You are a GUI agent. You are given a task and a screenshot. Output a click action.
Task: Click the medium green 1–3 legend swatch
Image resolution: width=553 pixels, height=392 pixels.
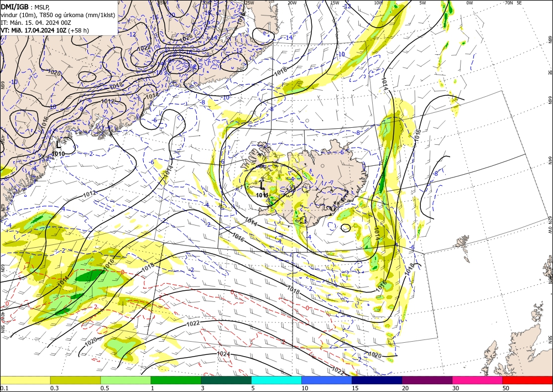[176, 380]
